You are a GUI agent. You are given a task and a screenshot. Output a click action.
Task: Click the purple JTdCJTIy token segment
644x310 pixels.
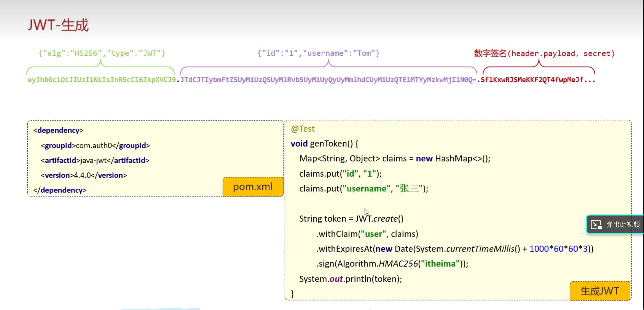[328, 80]
